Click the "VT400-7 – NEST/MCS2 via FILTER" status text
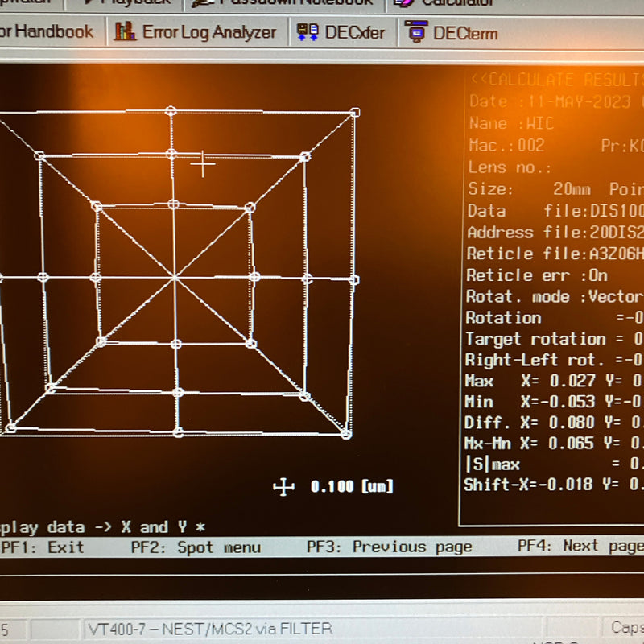 pyautogui.click(x=210, y=629)
